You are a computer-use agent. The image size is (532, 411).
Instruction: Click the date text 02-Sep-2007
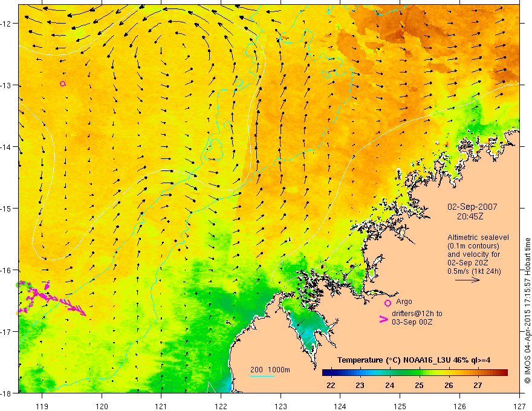[472, 207]
